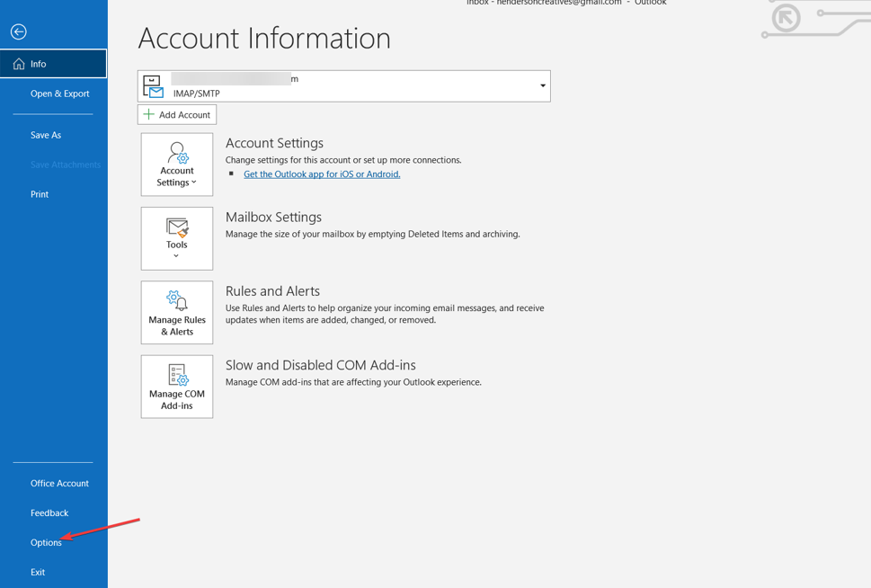This screenshot has height=588, width=871.
Task: Click the green plus icon on Add Account
Action: tap(147, 114)
